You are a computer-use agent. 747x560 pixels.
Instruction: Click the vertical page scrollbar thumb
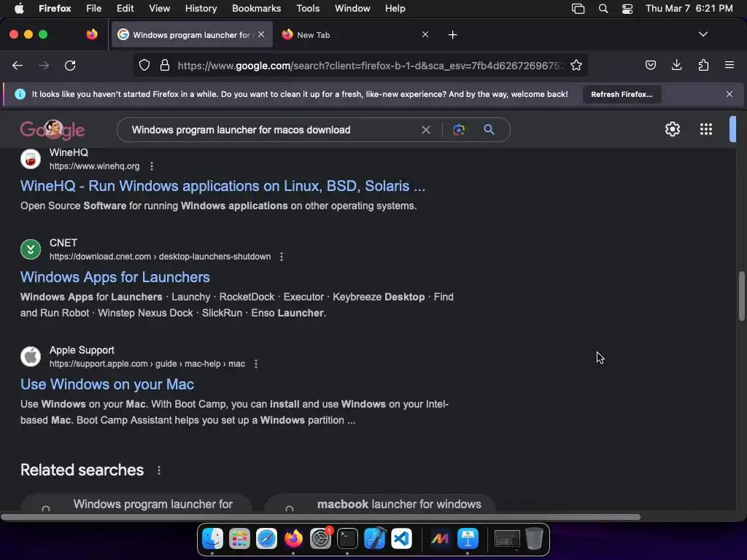tap(741, 296)
